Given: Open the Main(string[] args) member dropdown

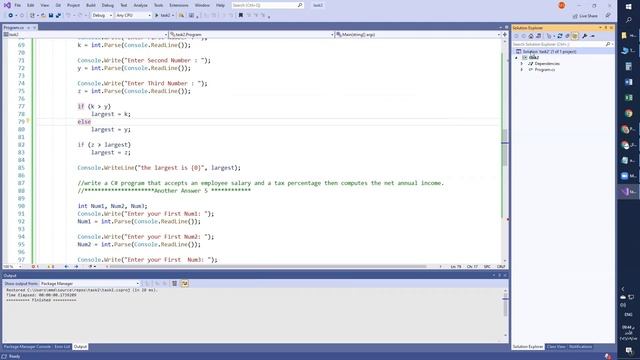Looking at the screenshot, I should tap(418, 35).
